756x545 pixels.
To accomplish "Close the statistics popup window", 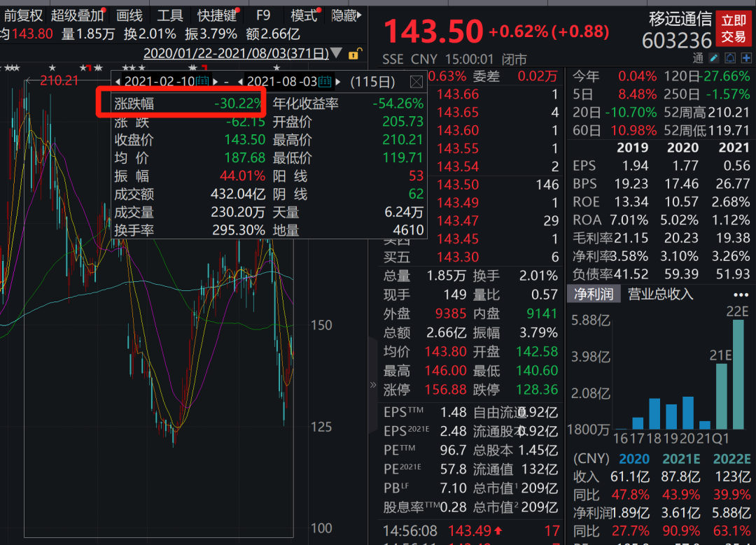I will click(x=416, y=81).
